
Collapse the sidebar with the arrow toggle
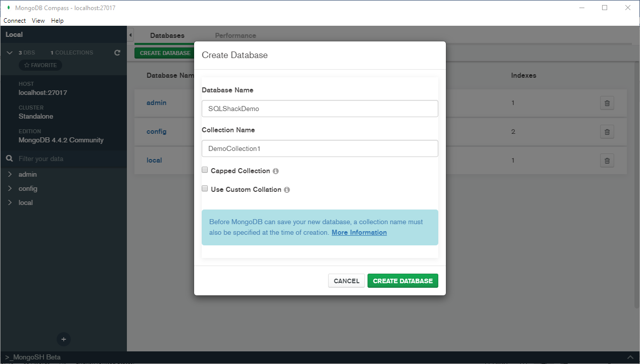point(130,35)
